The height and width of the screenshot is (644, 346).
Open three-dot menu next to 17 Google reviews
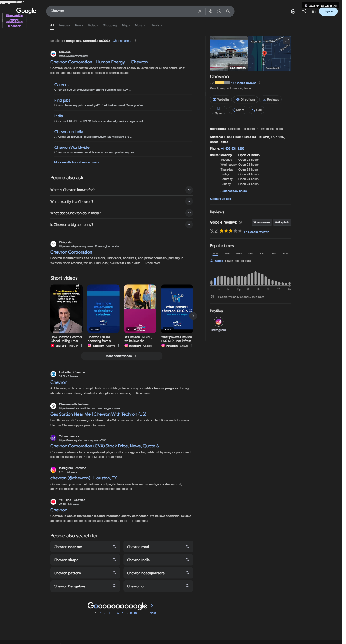260,83
